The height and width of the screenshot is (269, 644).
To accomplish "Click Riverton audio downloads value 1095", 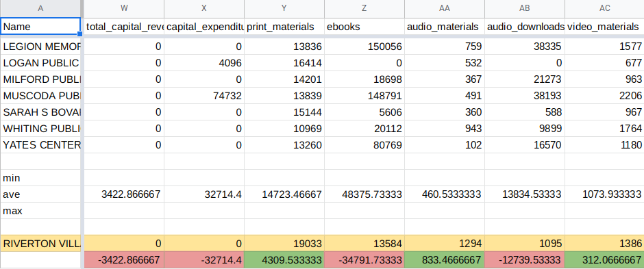I will point(525,244).
